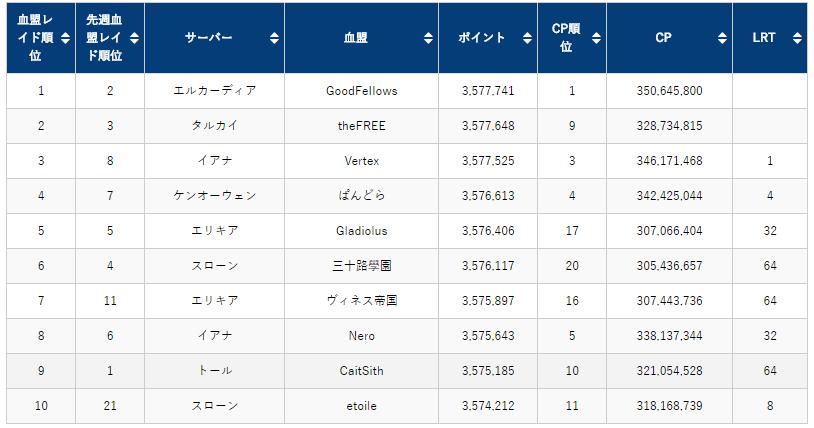Click the エルカーディア server cell
This screenshot has height=428, width=814.
click(214, 91)
